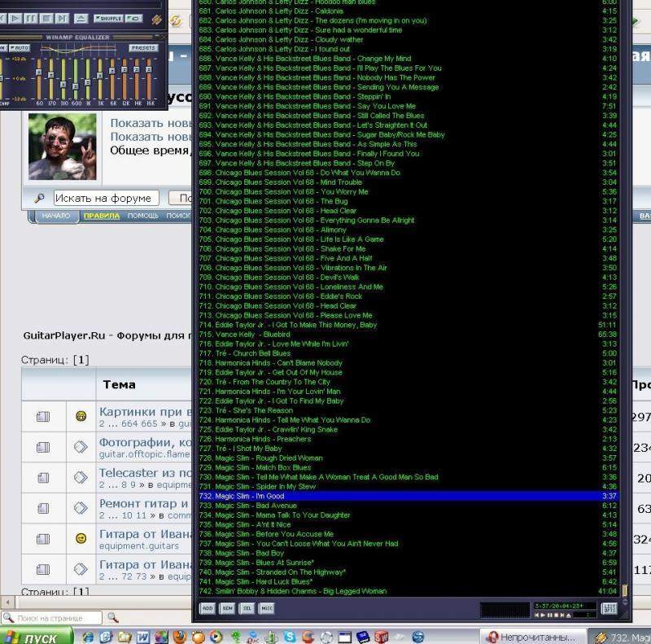
Task: Select track 733 Magic Slim - Bad Avenue
Action: (409, 506)
